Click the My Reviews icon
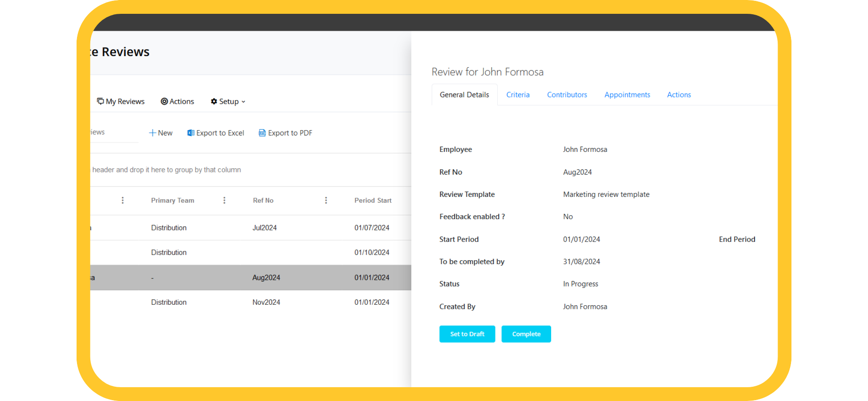Viewport: 868px width, 401px height. [x=101, y=101]
